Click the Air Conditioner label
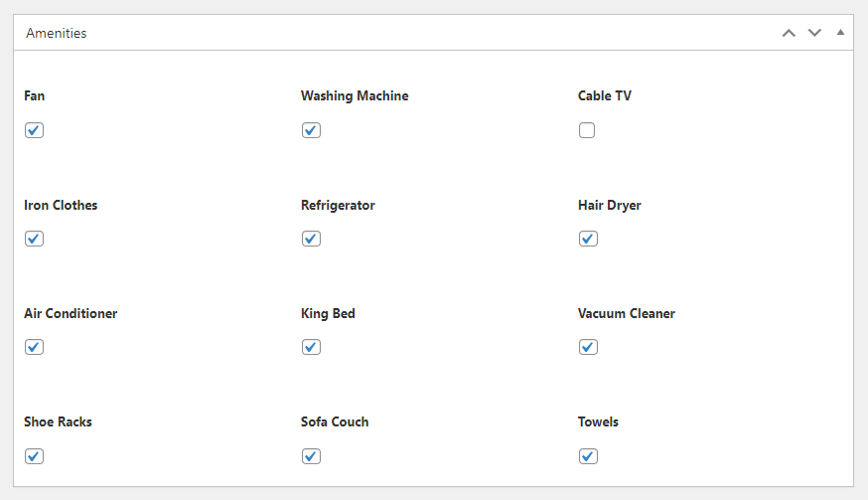 [71, 314]
